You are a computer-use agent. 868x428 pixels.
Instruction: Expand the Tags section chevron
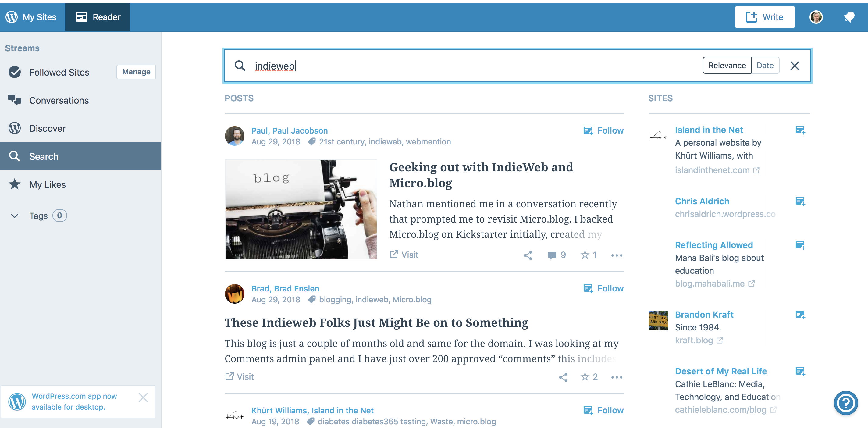[15, 216]
